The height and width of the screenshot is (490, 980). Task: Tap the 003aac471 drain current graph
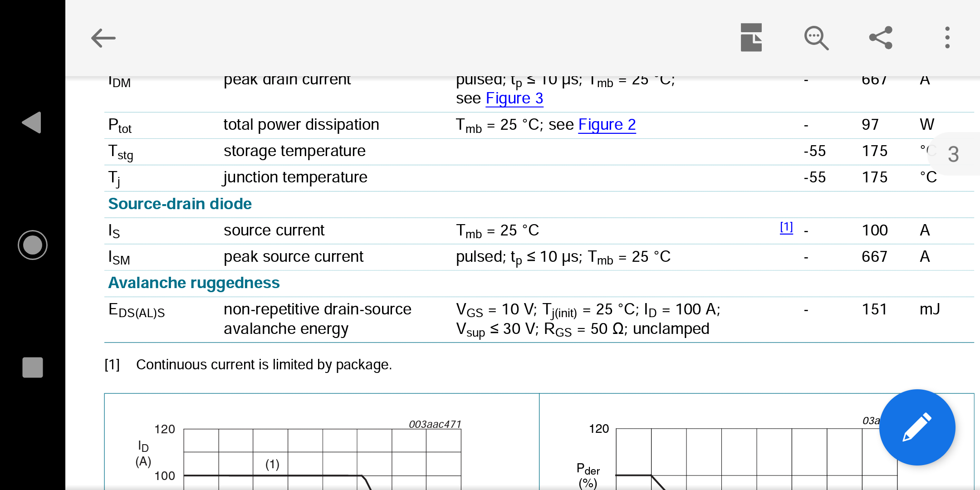[322, 454]
